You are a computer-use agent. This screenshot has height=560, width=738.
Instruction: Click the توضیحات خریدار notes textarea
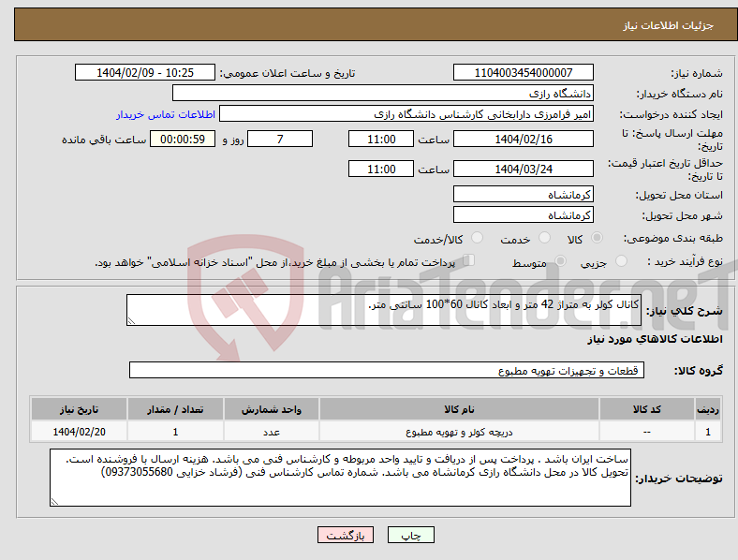(340, 478)
